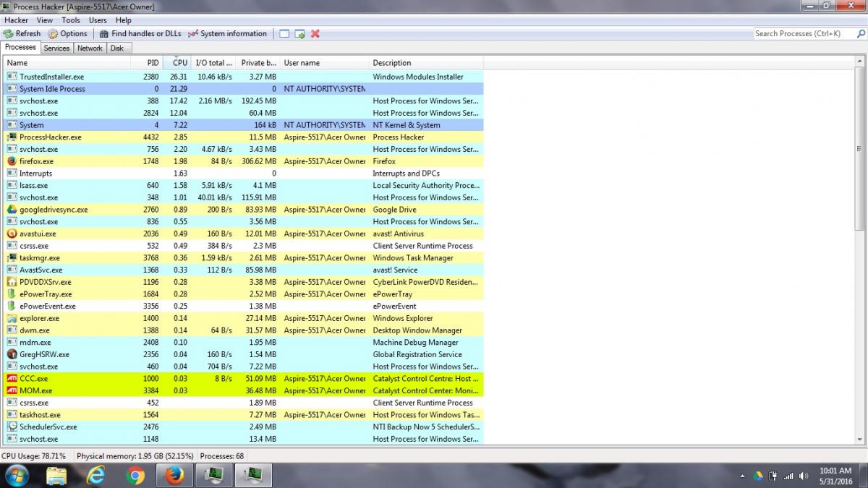
Task: Click the Refresh toolbar button
Action: tap(22, 33)
